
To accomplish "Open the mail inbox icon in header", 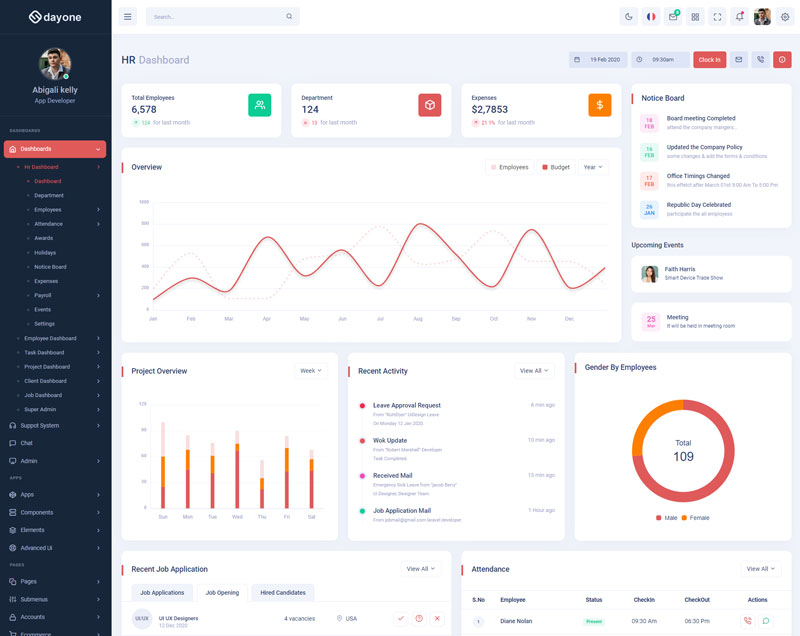I will (673, 17).
